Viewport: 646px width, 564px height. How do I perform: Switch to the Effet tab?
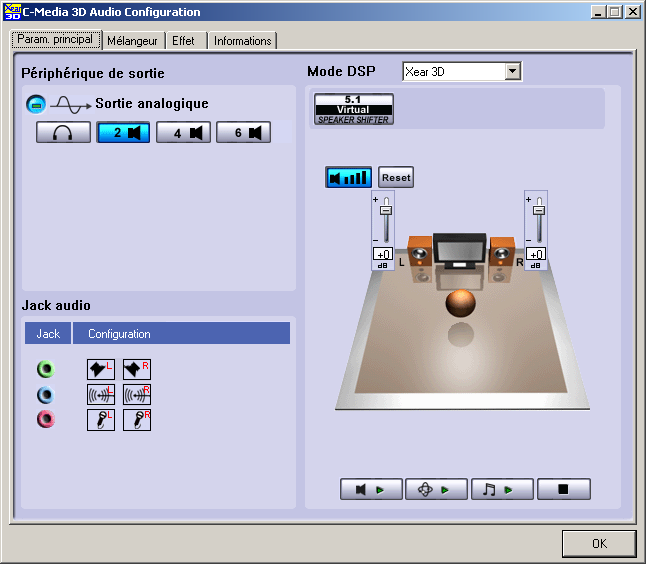(184, 41)
